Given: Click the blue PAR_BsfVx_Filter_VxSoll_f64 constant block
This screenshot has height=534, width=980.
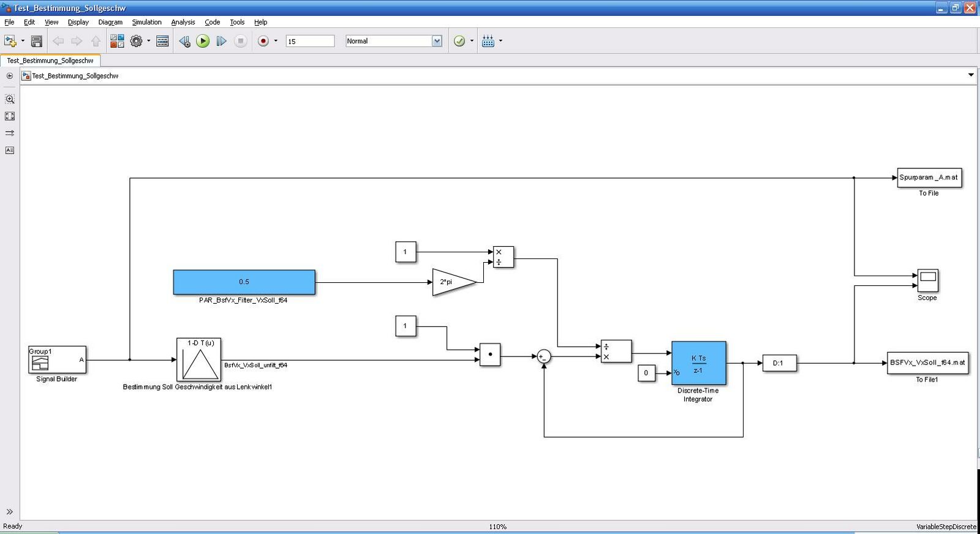Looking at the screenshot, I should (x=244, y=282).
